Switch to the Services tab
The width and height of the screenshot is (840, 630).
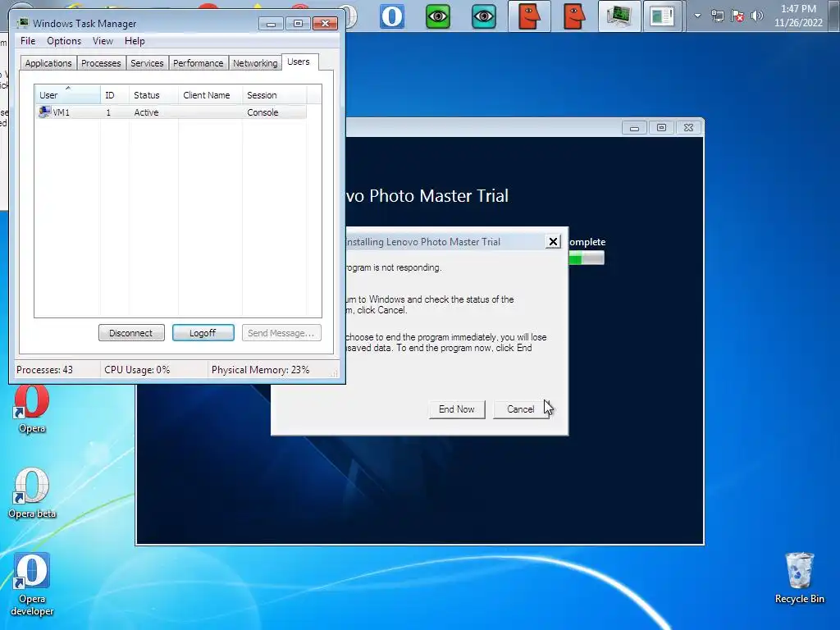coord(147,63)
